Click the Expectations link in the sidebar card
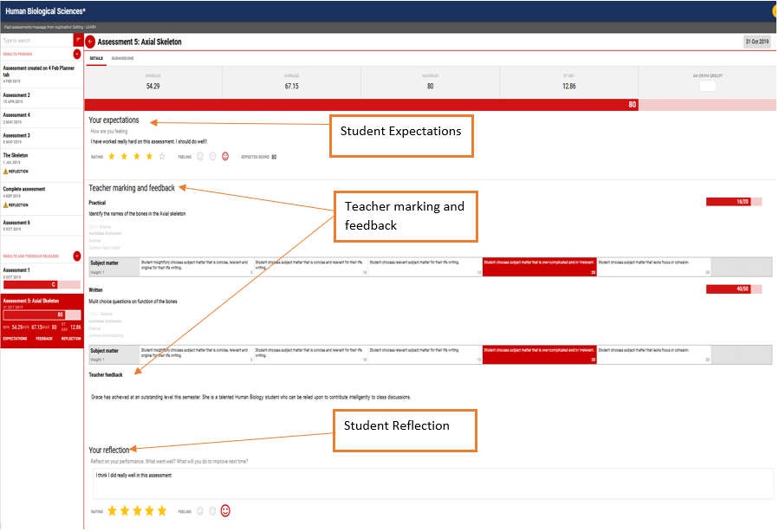Image resolution: width=779 pixels, height=532 pixels. (x=14, y=338)
